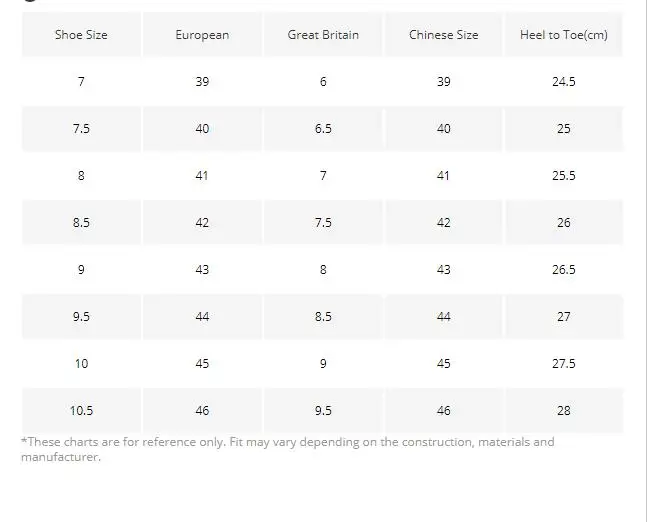This screenshot has width=647, height=522.
Task: Click the Shoe Size column header
Action: click(81, 35)
